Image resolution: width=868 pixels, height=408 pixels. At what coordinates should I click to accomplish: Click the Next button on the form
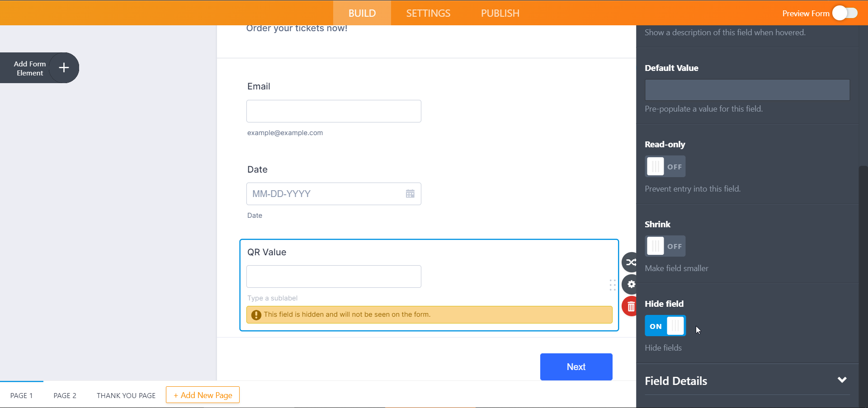coord(576,366)
